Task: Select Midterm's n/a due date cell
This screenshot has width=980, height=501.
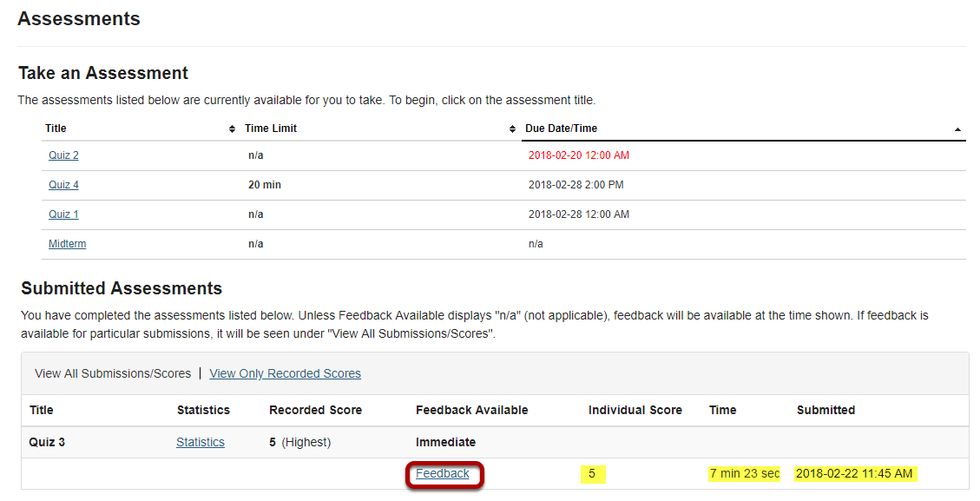Action: pyautogui.click(x=536, y=243)
